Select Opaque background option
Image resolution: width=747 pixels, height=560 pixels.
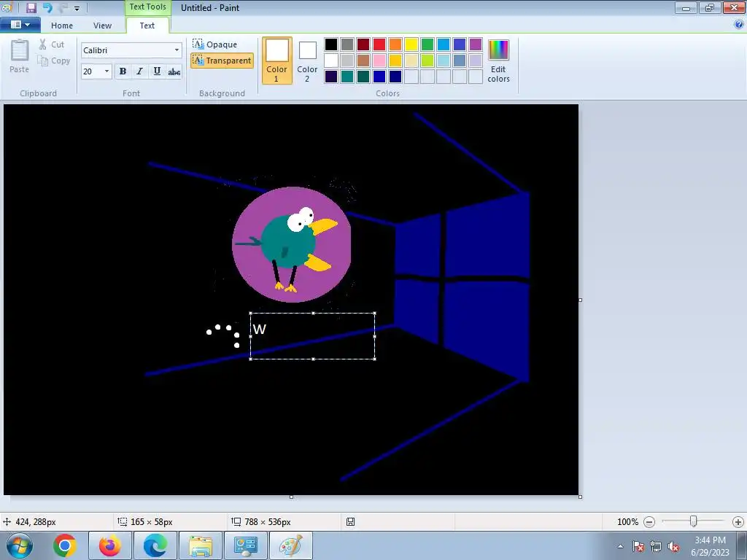tap(215, 44)
